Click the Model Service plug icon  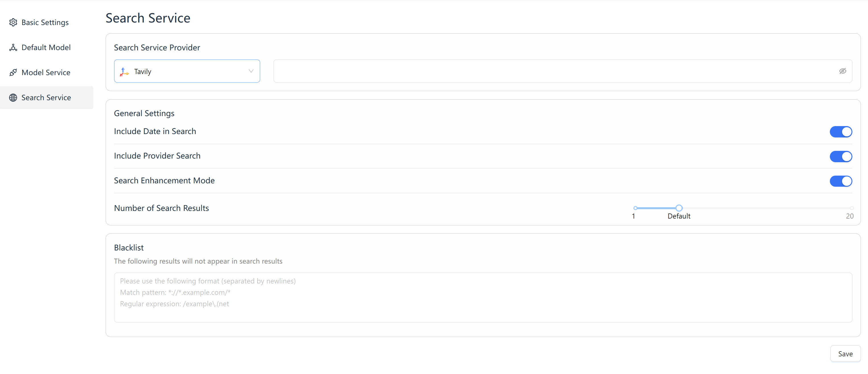point(13,73)
